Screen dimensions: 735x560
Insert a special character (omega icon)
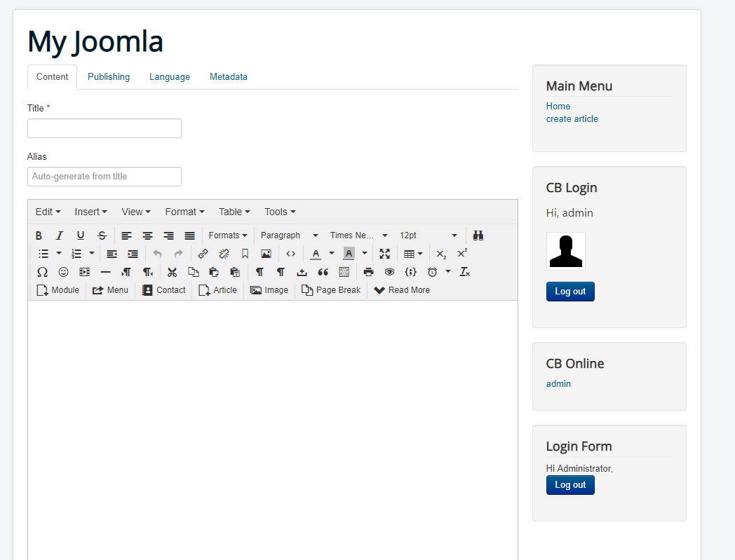(x=42, y=272)
